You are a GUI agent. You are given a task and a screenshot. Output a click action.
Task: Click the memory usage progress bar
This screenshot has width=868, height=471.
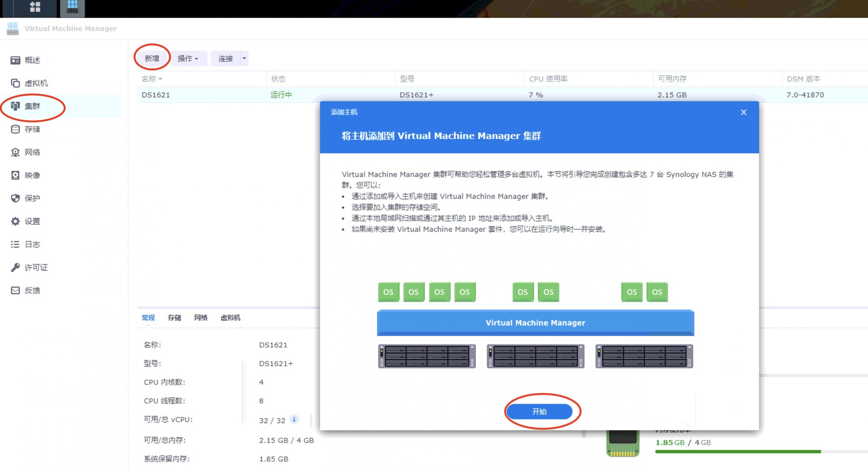[762, 452]
